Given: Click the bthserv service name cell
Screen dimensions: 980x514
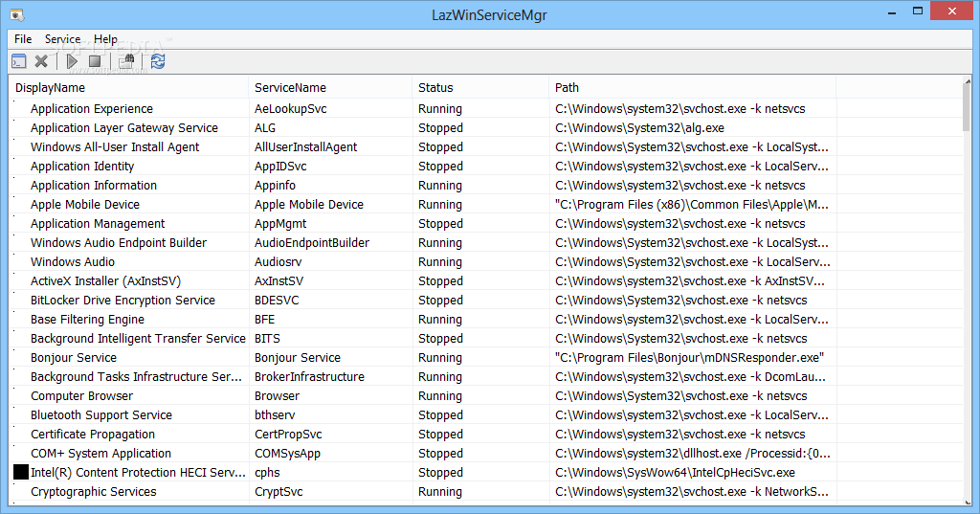Looking at the screenshot, I should click(x=275, y=415).
